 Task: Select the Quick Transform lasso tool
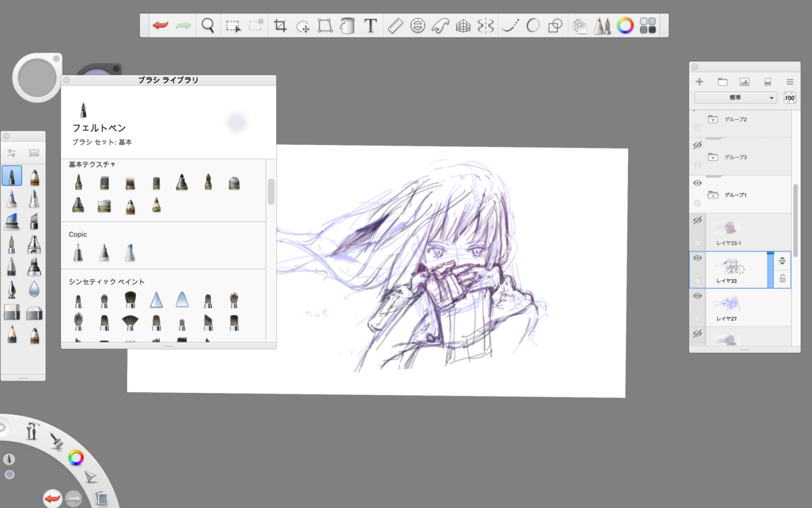303,26
